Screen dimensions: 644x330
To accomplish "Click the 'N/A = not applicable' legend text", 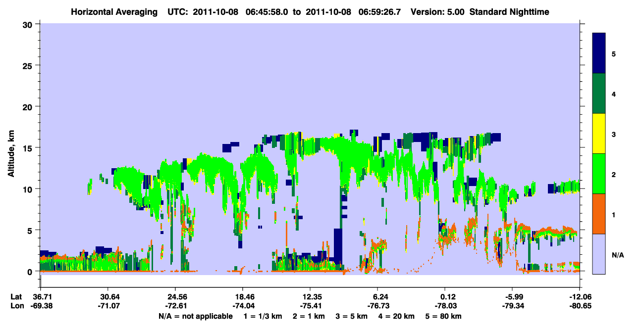I will point(196,316).
